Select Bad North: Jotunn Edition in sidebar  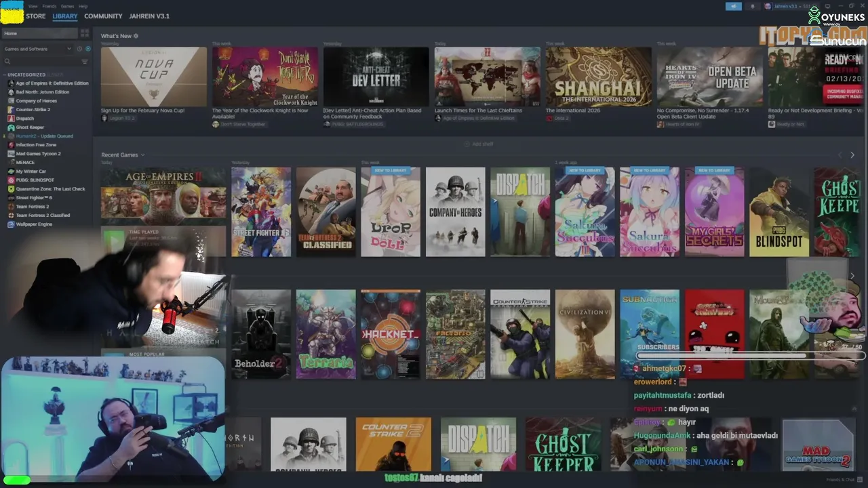tap(43, 92)
